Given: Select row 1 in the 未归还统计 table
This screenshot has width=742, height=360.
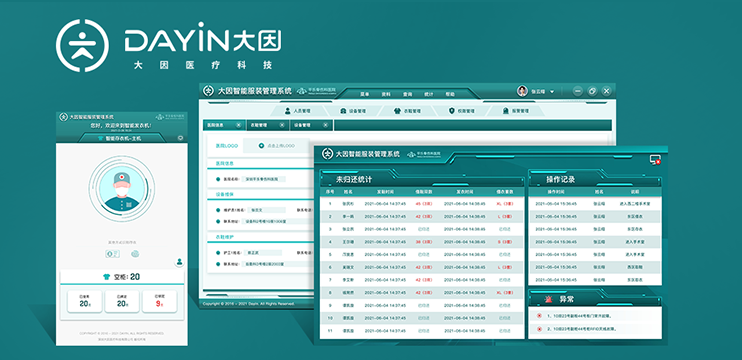Looking at the screenshot, I should (422, 204).
